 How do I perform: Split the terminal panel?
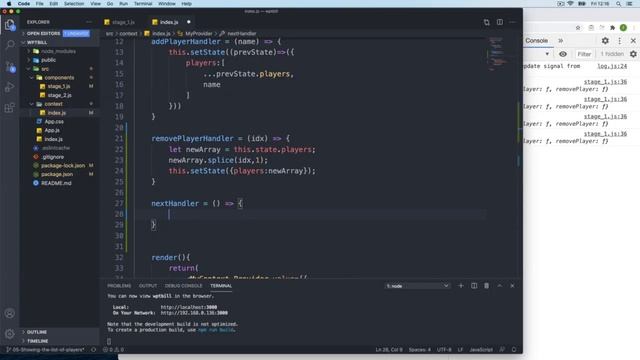tap(474, 286)
